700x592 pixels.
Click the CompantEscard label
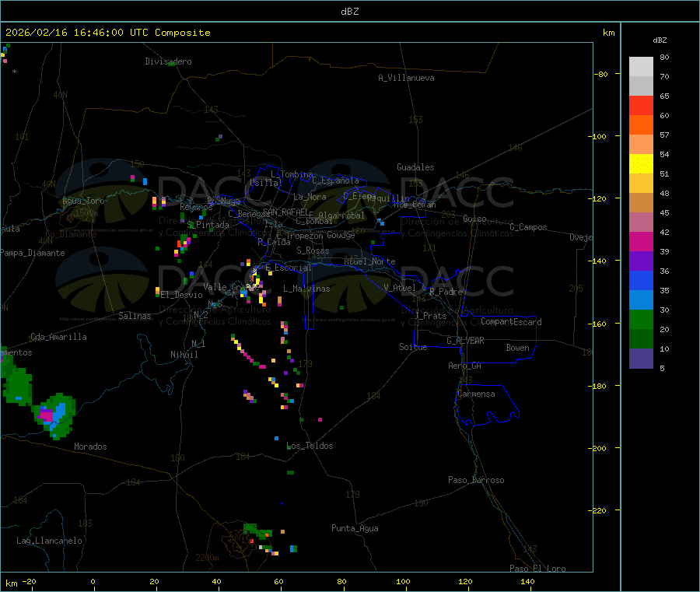(511, 322)
